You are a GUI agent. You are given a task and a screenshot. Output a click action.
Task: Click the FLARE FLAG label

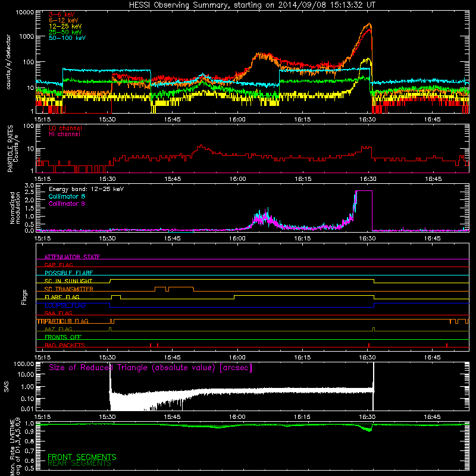tap(62, 296)
